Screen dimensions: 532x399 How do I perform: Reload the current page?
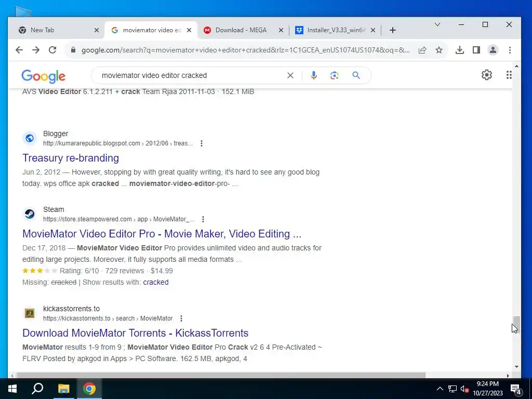click(x=52, y=50)
